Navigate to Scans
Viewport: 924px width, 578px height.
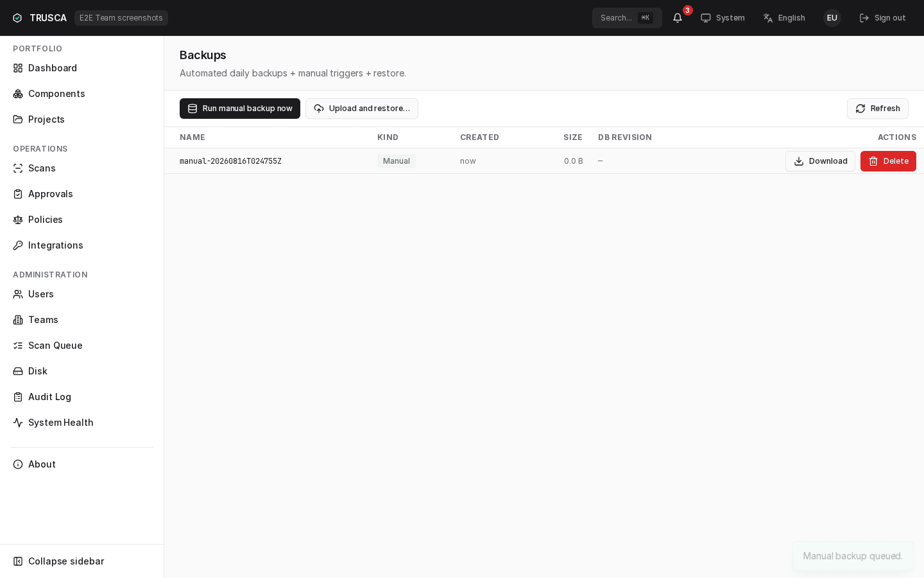(x=81, y=168)
